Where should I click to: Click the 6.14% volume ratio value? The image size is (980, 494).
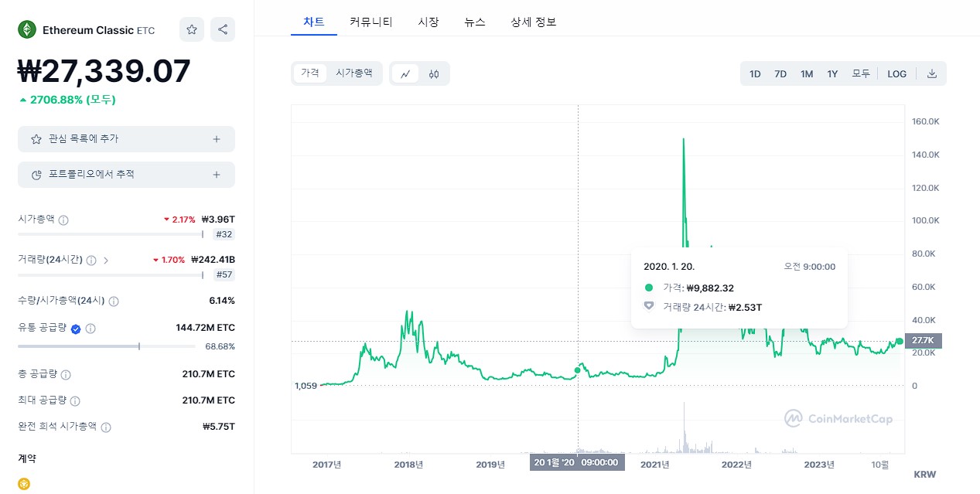(x=222, y=301)
